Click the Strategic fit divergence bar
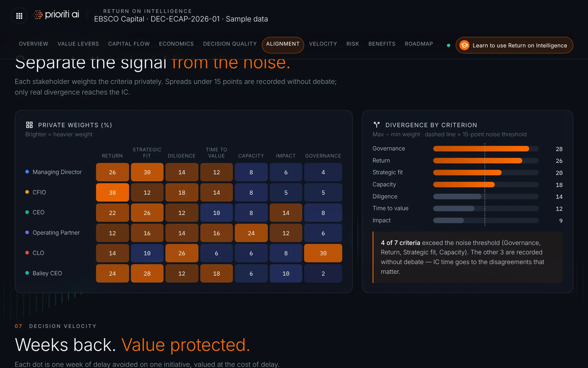588x368 pixels. (486, 173)
